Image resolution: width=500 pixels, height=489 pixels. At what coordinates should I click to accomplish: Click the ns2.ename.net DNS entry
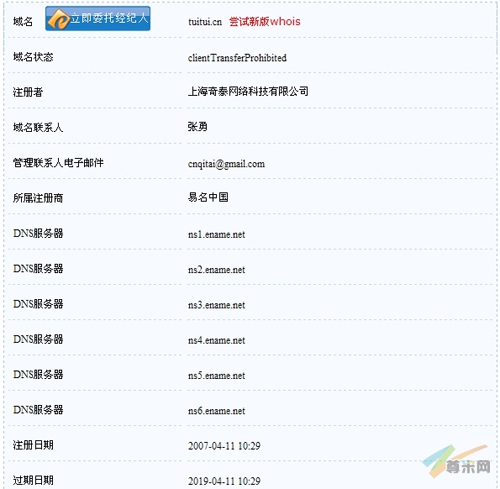(216, 270)
